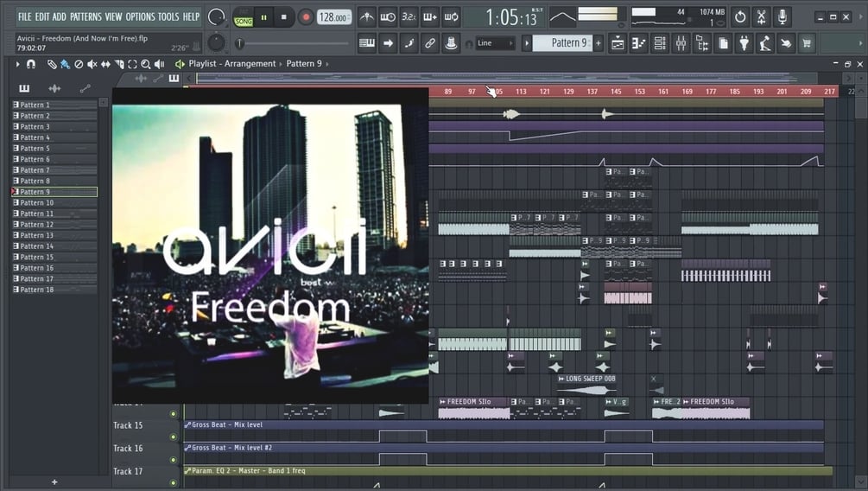Click the Playlist - Arrangement breadcrumb
868x491 pixels.
click(x=232, y=64)
